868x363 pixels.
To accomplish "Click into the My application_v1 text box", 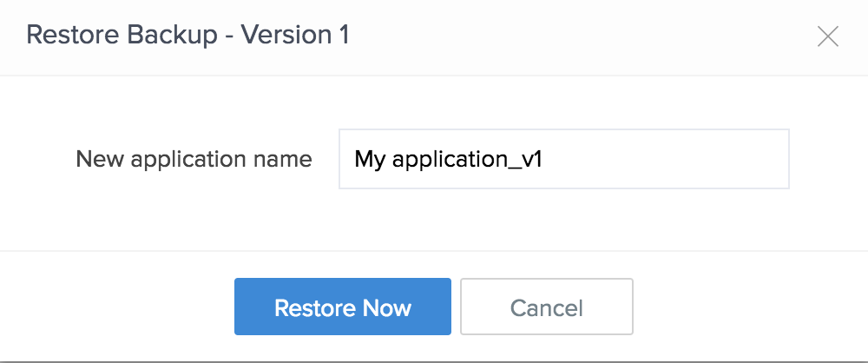I will click(563, 159).
